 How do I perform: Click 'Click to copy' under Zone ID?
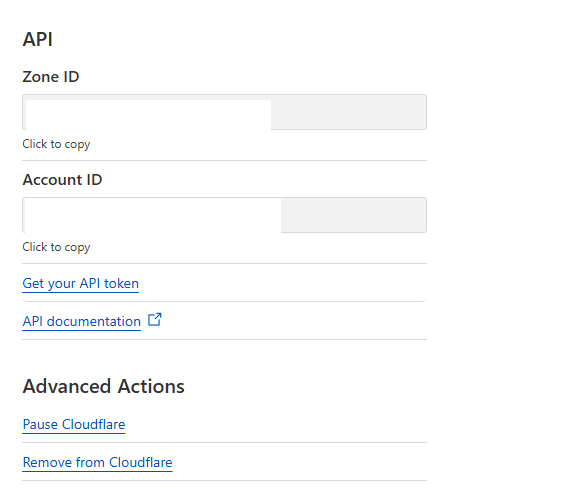(56, 144)
